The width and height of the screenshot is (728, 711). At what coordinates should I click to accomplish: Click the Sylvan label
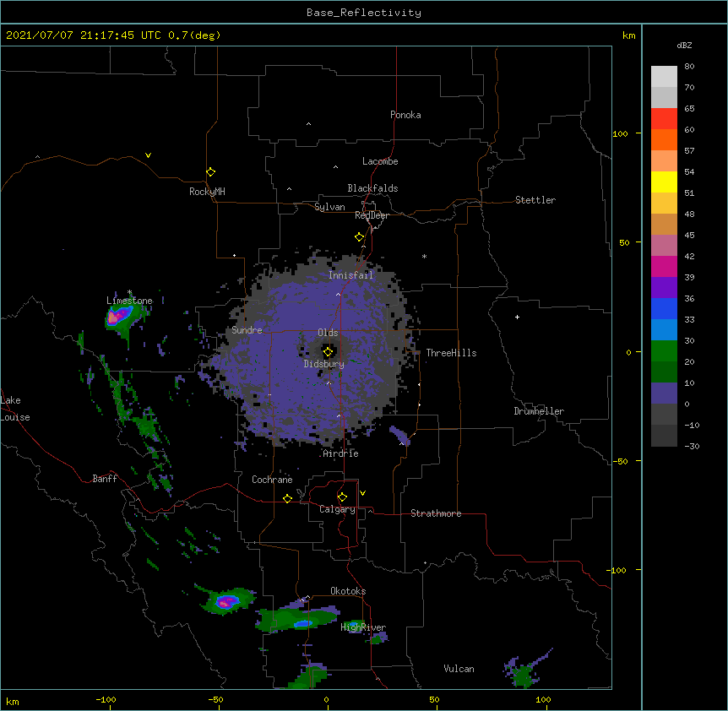pyautogui.click(x=329, y=207)
